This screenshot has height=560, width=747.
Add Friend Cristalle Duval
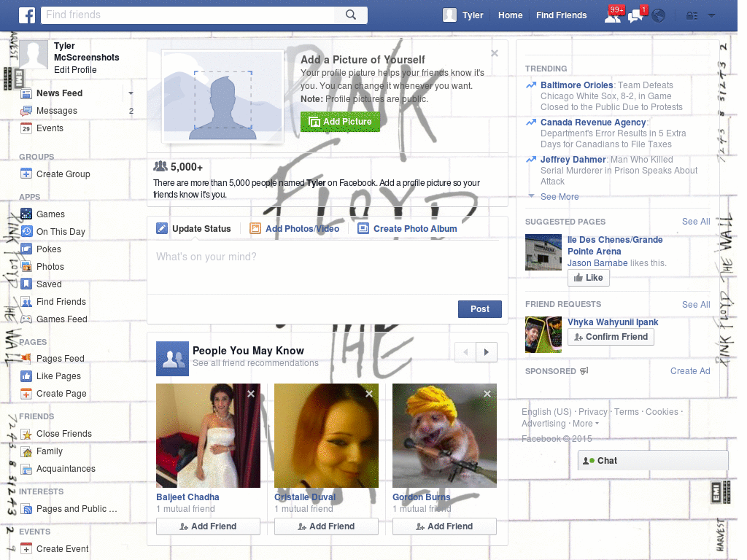pos(326,526)
